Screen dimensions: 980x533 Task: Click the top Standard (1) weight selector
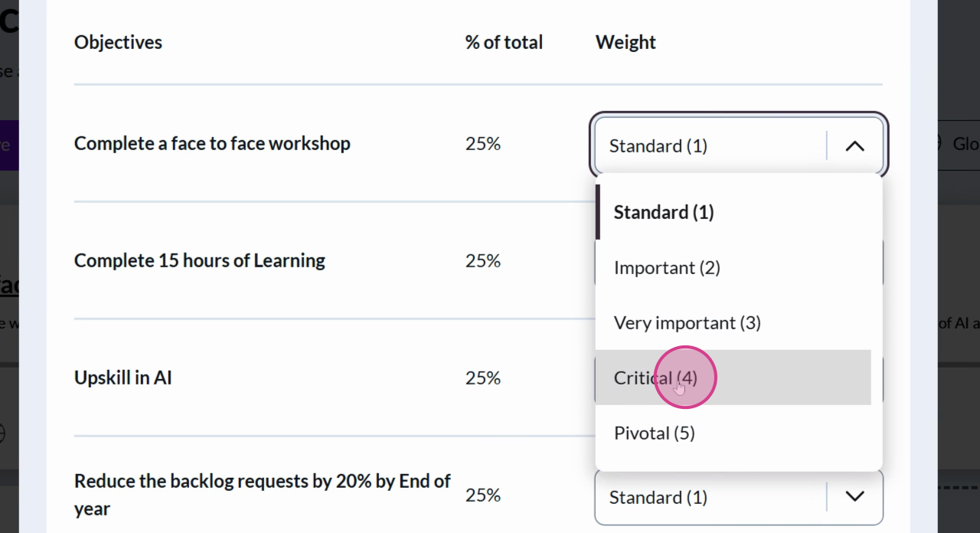click(712, 146)
